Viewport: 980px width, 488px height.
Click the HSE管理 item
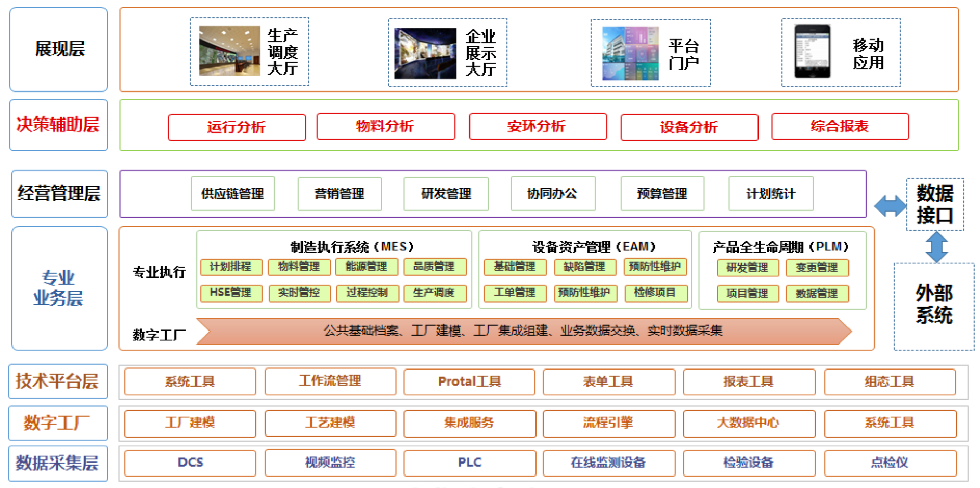coord(231,293)
